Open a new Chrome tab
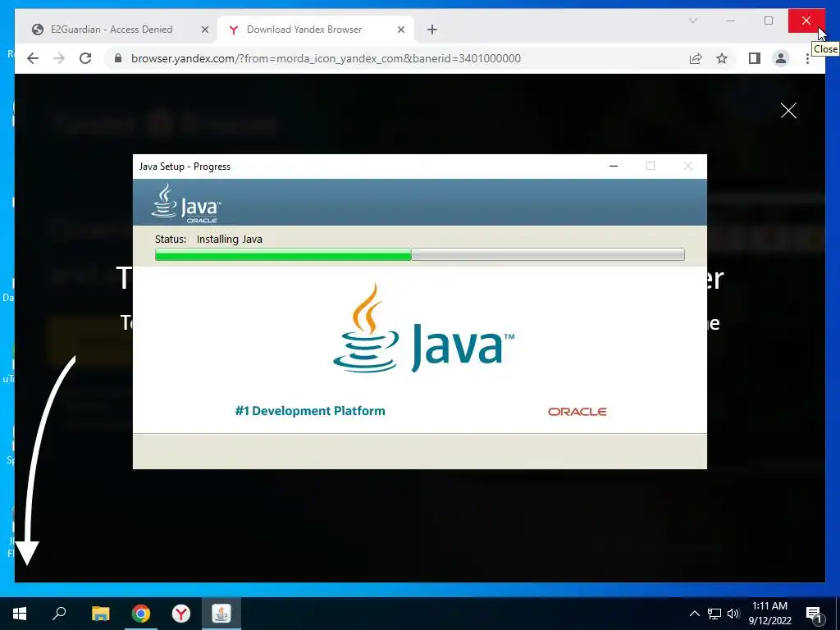This screenshot has width=840, height=630. click(432, 30)
